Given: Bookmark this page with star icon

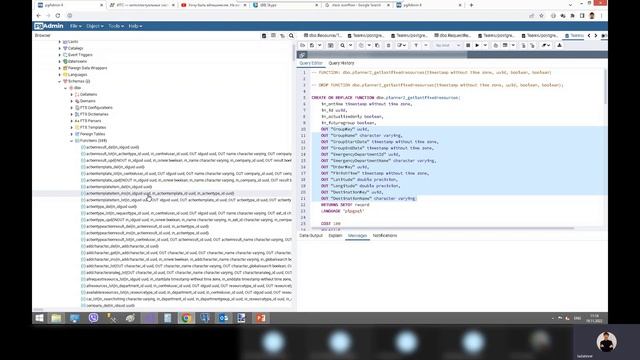Looking at the screenshot, I should pos(541,16).
